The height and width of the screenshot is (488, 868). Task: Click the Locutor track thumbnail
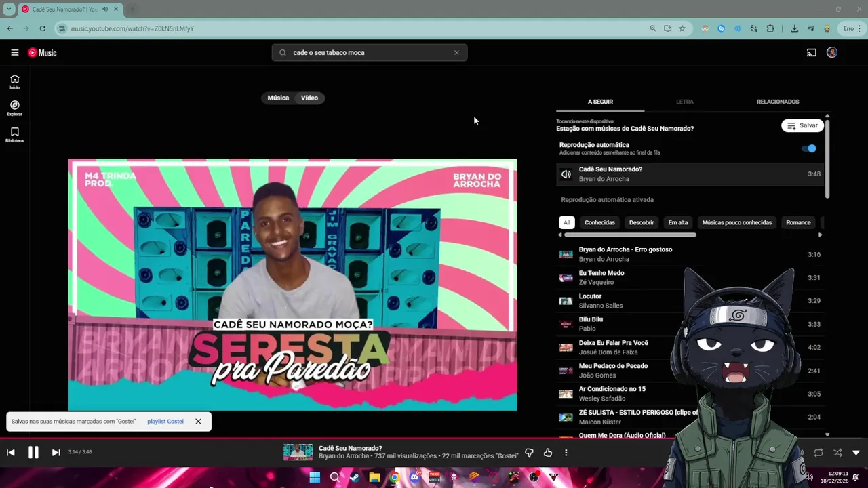(x=566, y=301)
